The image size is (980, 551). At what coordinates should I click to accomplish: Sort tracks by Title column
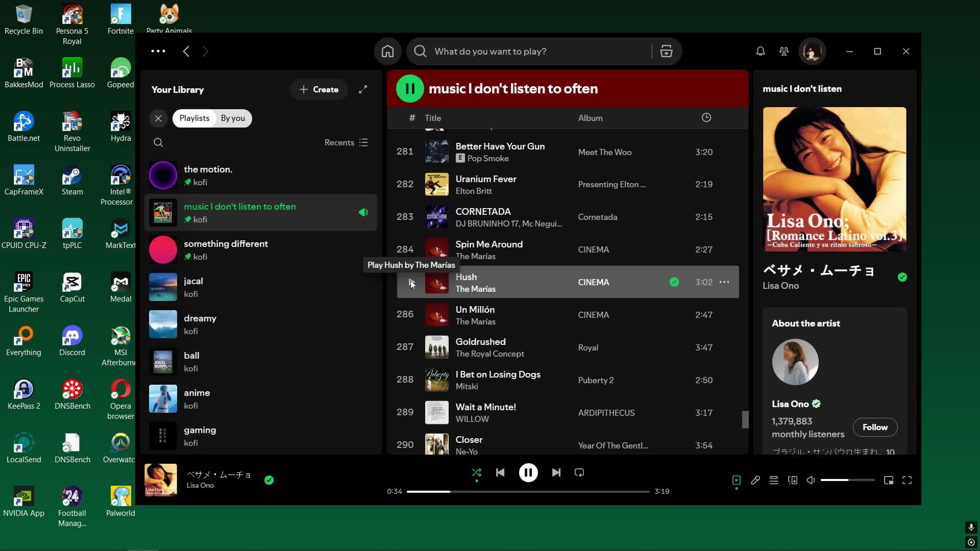pyautogui.click(x=433, y=118)
